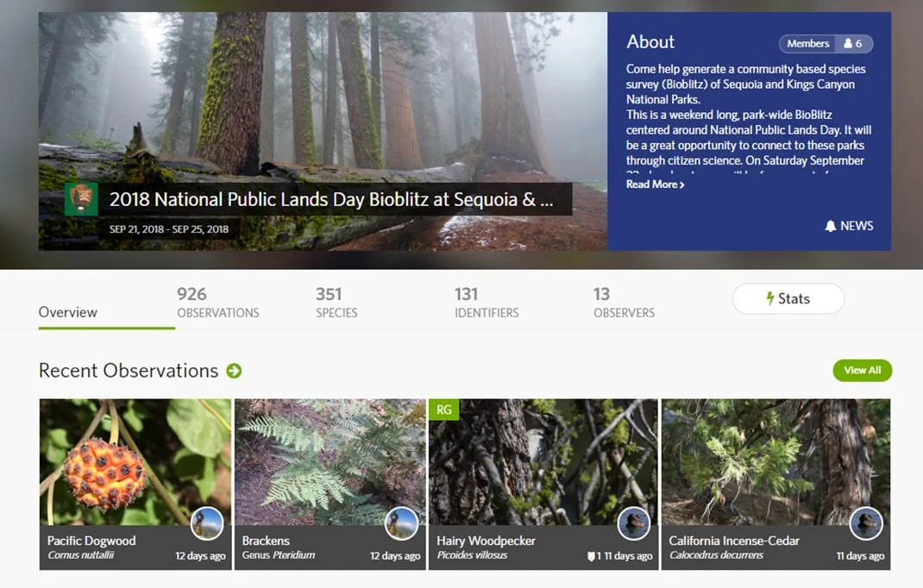Image resolution: width=923 pixels, height=588 pixels.
Task: Click the Brackens name link
Action: pyautogui.click(x=266, y=541)
